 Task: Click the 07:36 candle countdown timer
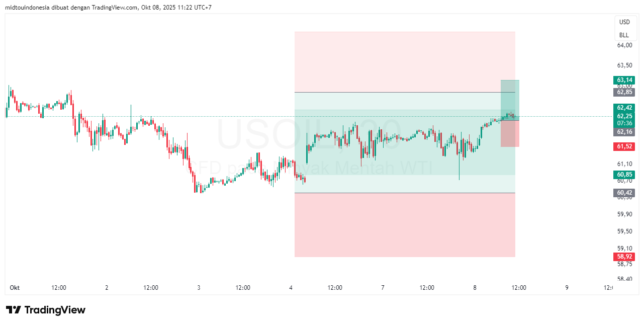click(624, 123)
